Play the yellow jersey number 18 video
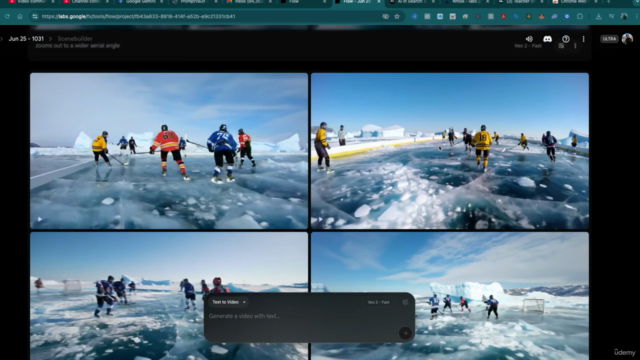Image resolution: width=640 pixels, height=360 pixels. pos(320,219)
